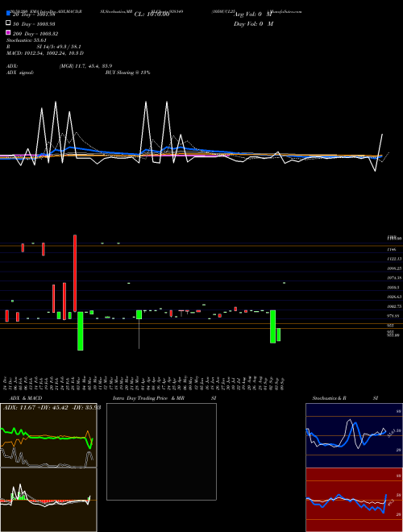
Task: Click the 978.88 price axis label
Action: [x=393, y=315]
